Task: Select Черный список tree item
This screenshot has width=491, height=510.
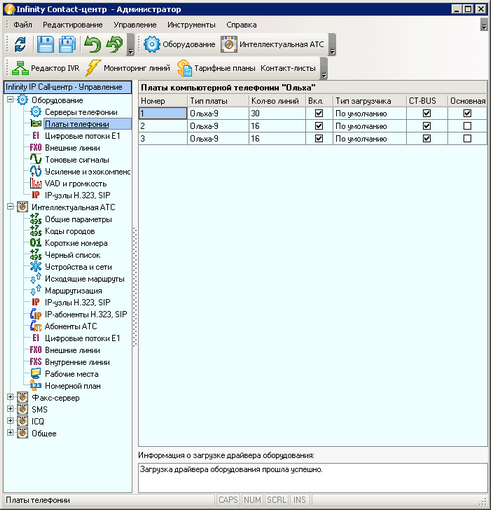Action: click(72, 255)
